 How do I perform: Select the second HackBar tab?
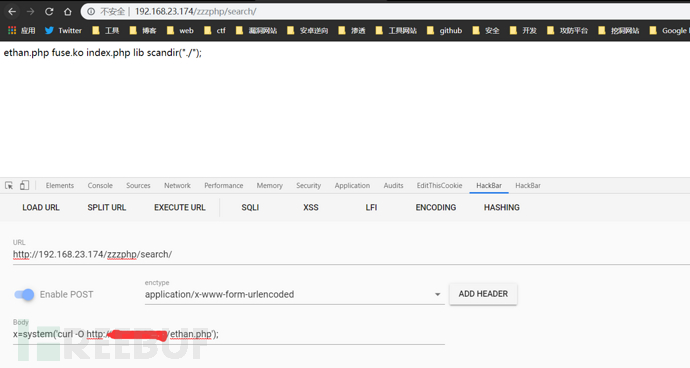click(528, 185)
